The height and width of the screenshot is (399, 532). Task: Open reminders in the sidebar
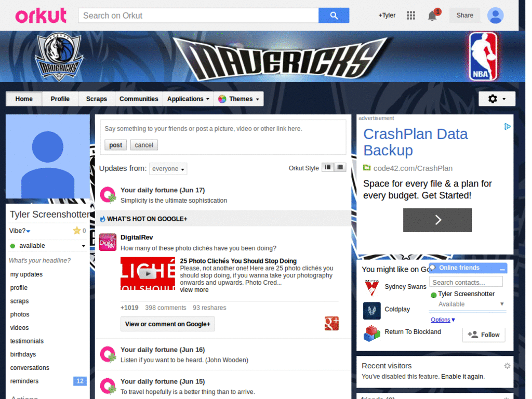click(24, 381)
